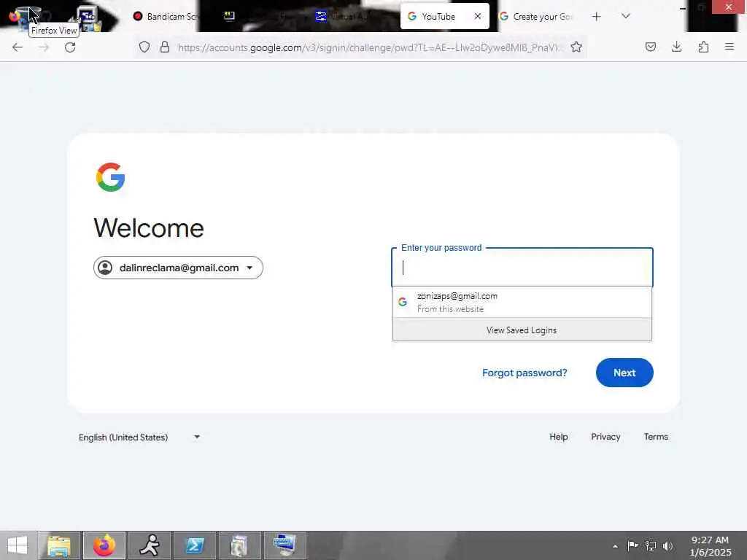Open Firefox View
The width and height of the screenshot is (747, 560).
(15, 16)
